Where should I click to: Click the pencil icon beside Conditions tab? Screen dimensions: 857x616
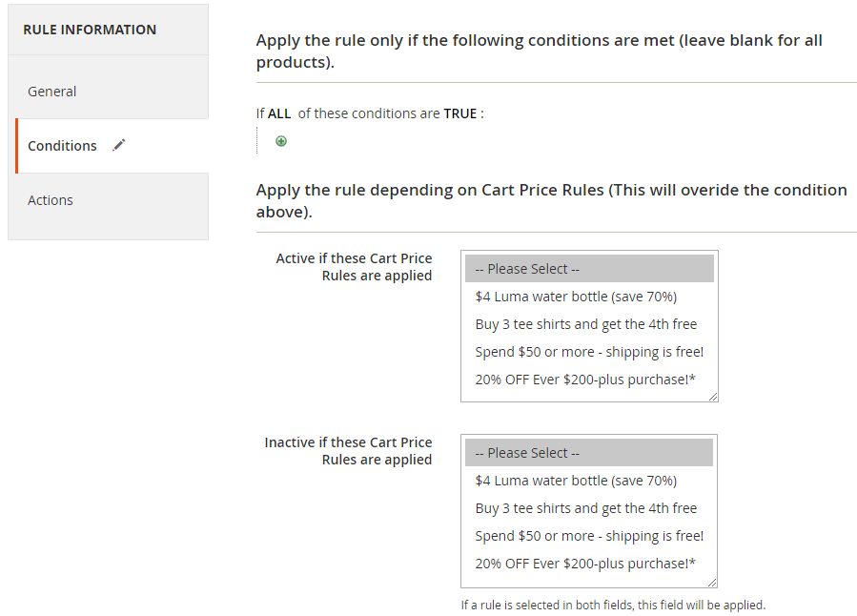[x=118, y=145]
